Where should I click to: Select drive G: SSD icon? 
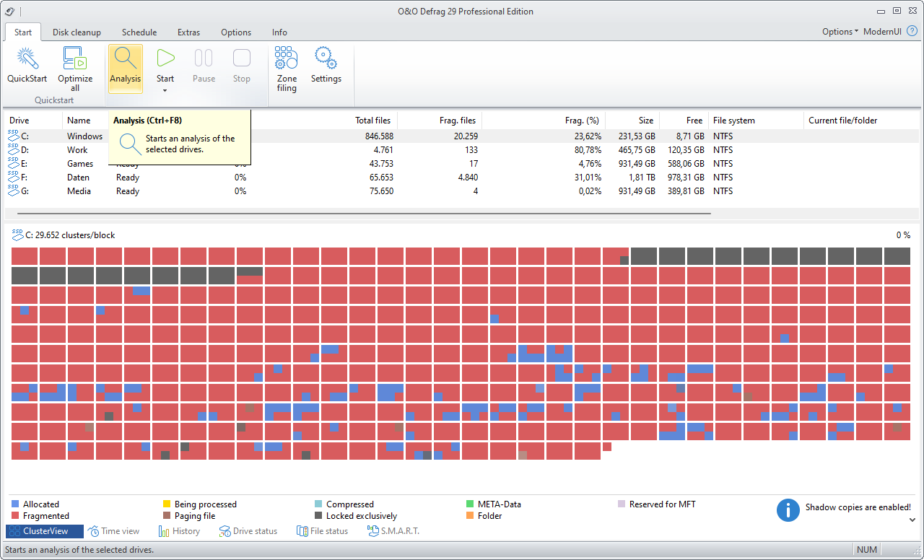tap(14, 191)
